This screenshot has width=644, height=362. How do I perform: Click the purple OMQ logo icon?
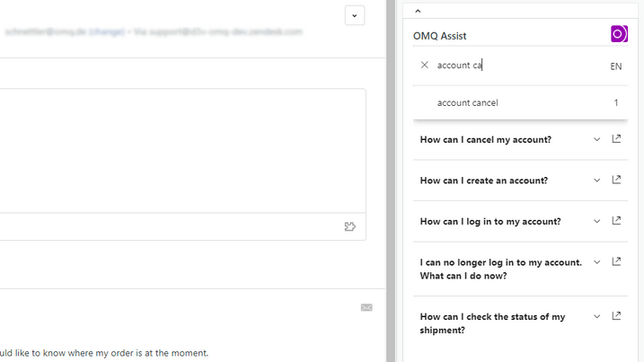tap(619, 34)
